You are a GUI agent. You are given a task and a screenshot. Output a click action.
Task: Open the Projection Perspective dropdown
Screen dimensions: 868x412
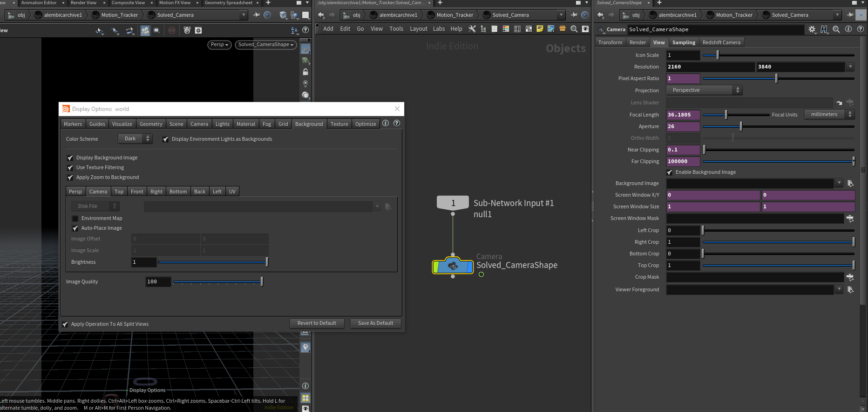pyautogui.click(x=704, y=90)
